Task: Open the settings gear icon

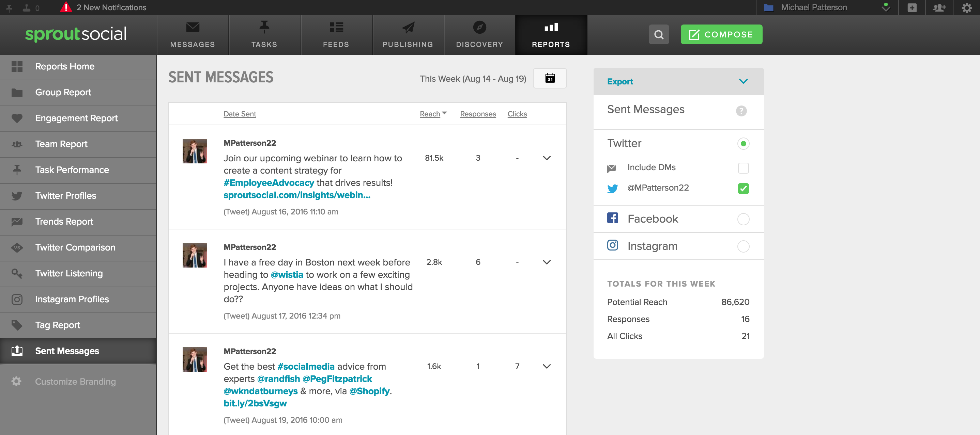Action: (967, 7)
